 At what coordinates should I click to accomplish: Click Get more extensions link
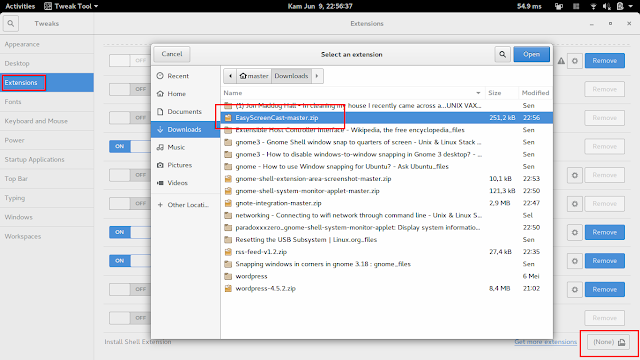click(545, 342)
